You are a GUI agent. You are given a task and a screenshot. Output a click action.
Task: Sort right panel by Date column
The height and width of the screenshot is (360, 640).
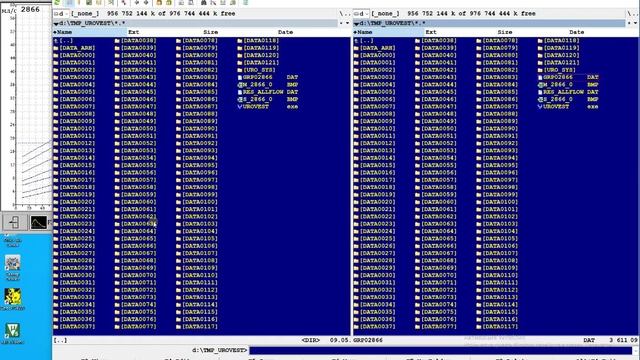click(x=576, y=32)
